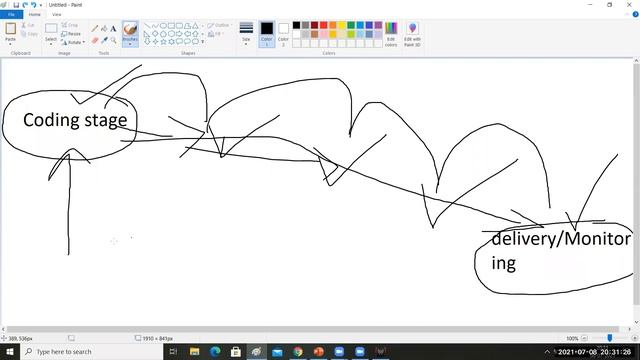Viewport: 640px width, 360px height.
Task: Pick the green color swatch
Action: pyautogui.click(x=351, y=25)
